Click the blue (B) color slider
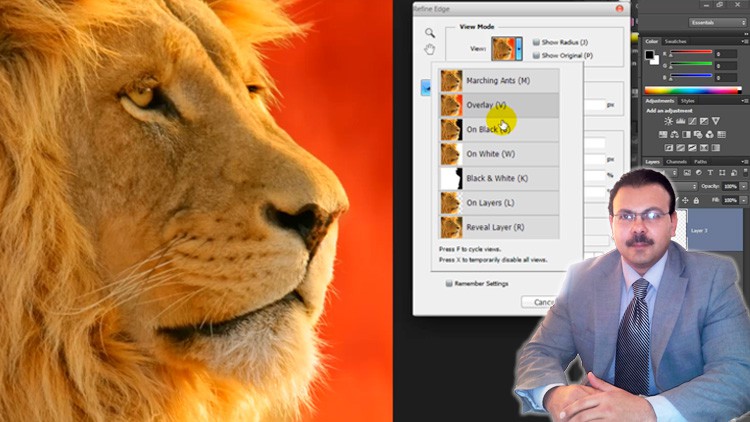 [x=691, y=75]
